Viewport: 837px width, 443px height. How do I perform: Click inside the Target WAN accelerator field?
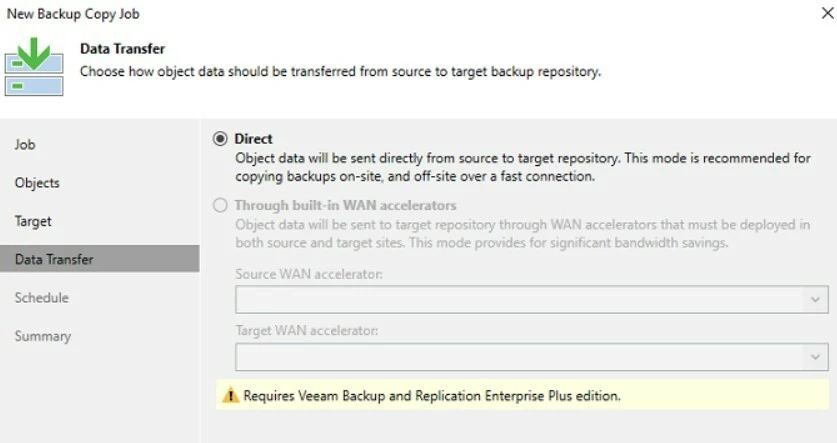point(520,357)
